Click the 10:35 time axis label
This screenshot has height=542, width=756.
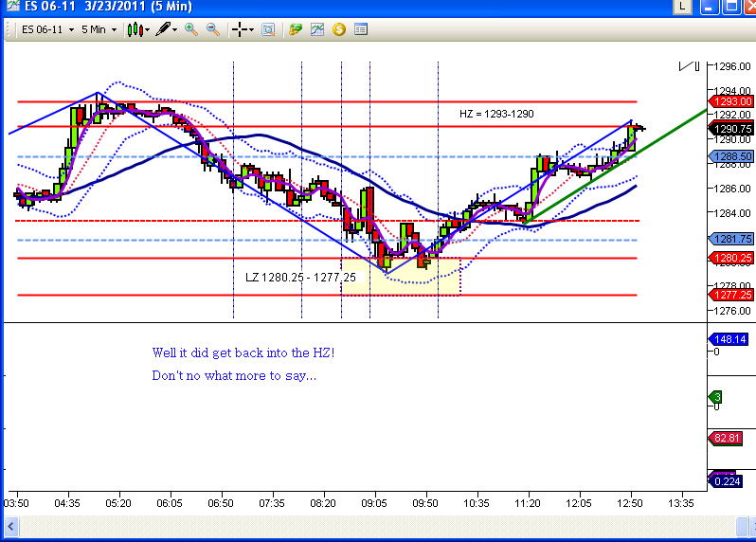click(477, 503)
